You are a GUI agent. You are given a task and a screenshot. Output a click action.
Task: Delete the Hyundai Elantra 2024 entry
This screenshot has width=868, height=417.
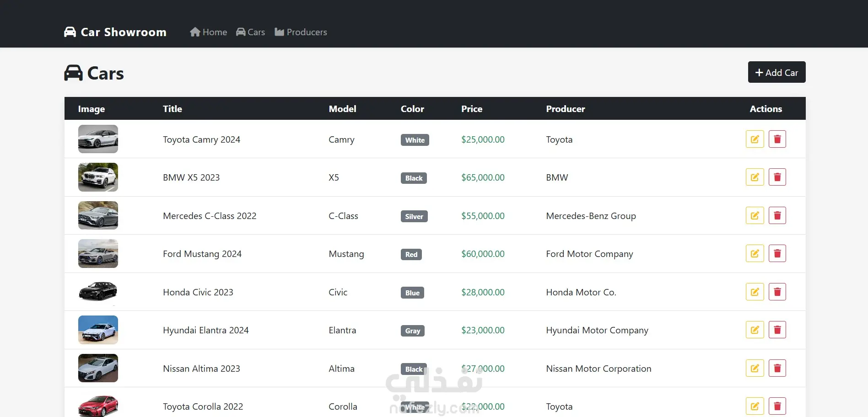click(777, 330)
